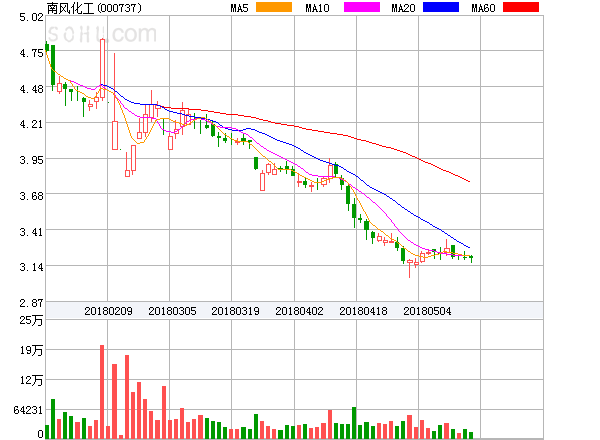
Task: Click the 20180418 date label
Action: coord(363,311)
